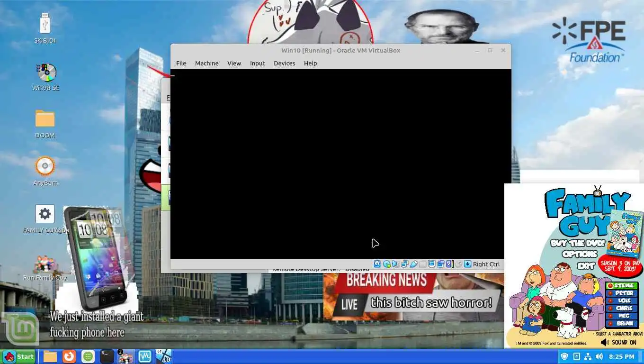Open the volume control in system tray
The height and width of the screenshot is (364, 644).
click(x=599, y=356)
